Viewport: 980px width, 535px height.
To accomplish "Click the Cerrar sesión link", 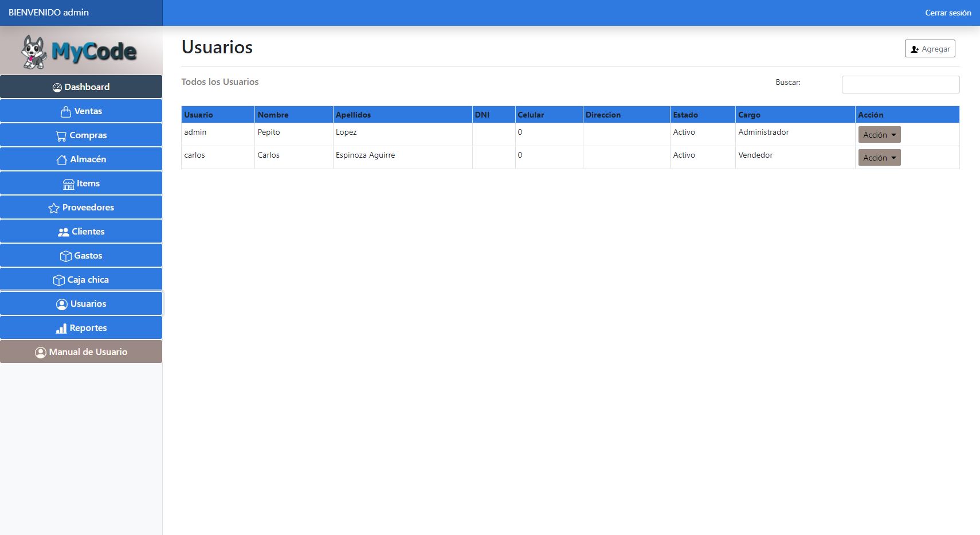I will pos(947,13).
